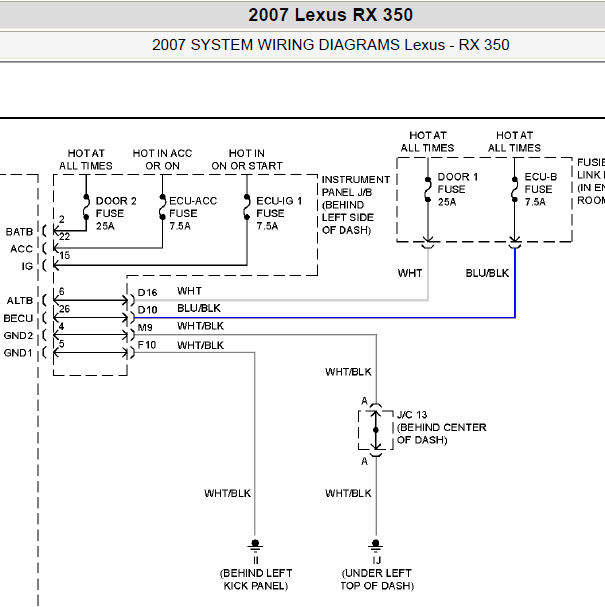Click the ECU-B fuse symbol

(514, 190)
